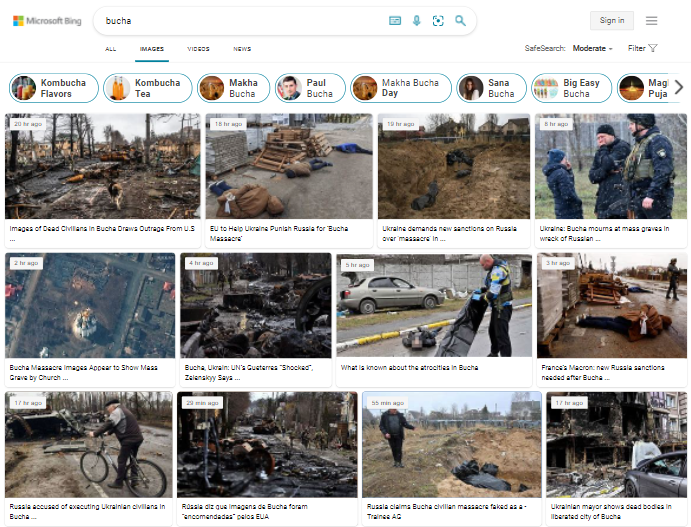Expand the SafeSearch Moderate dropdown

593,48
